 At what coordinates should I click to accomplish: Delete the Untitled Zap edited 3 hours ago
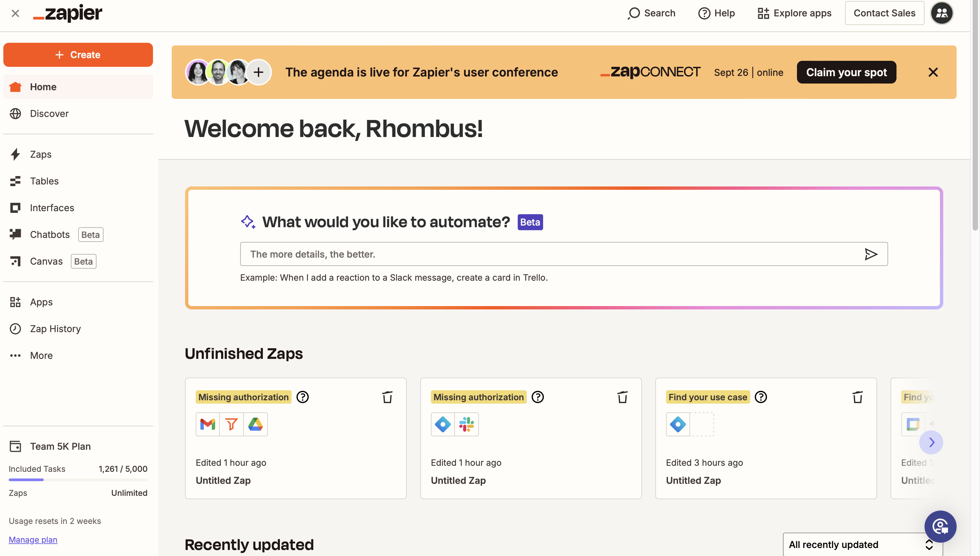click(x=857, y=397)
